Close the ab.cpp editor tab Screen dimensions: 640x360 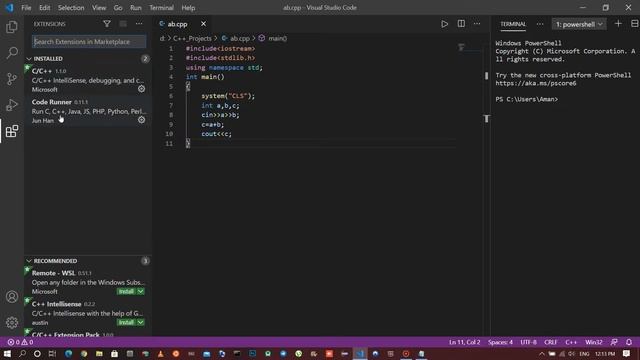(203, 24)
